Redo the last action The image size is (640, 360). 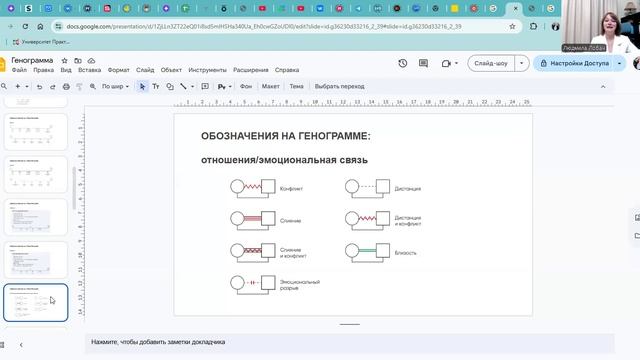point(53,87)
